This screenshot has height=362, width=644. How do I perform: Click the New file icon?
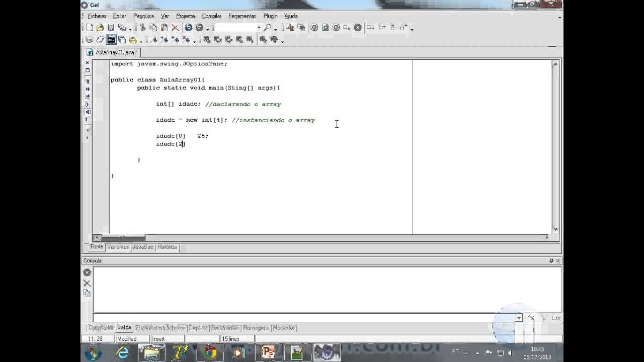click(90, 28)
